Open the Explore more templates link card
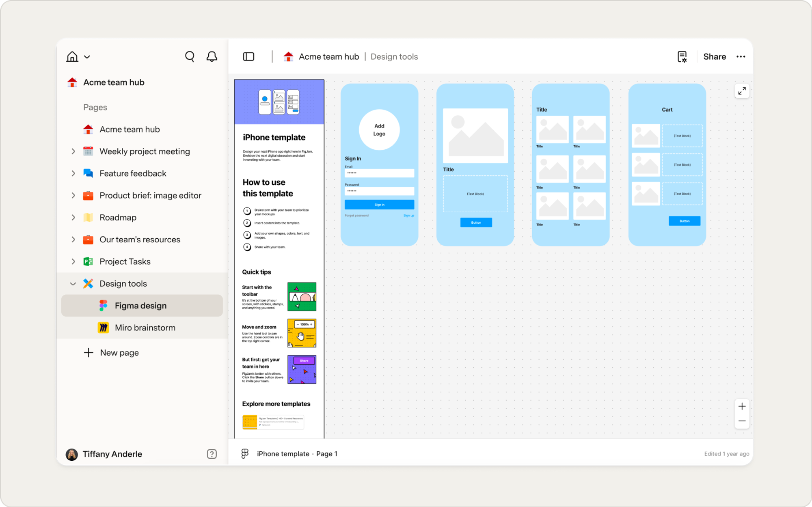Screen dimensions: 812x507 (273, 422)
